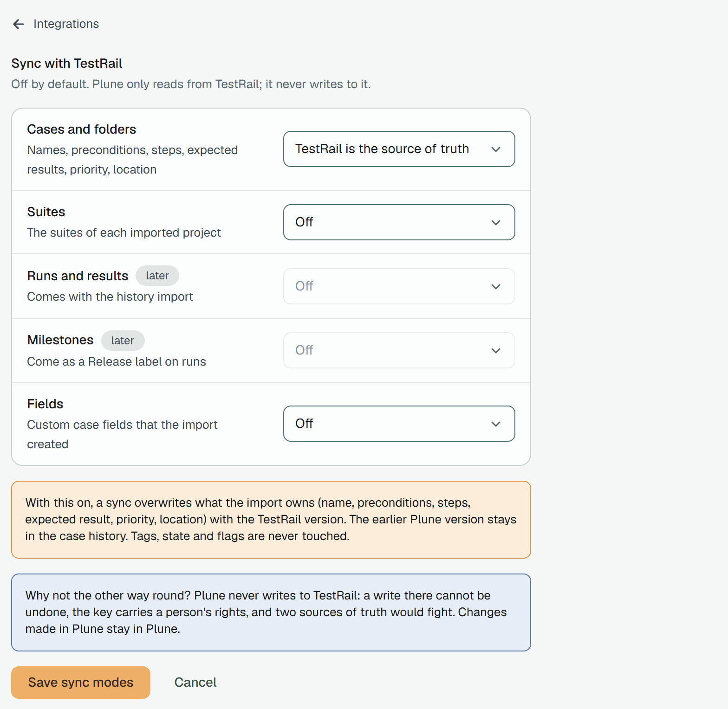The image size is (728, 709).
Task: Click 'Names, preconditions, steps, expected results' description
Action: click(132, 160)
